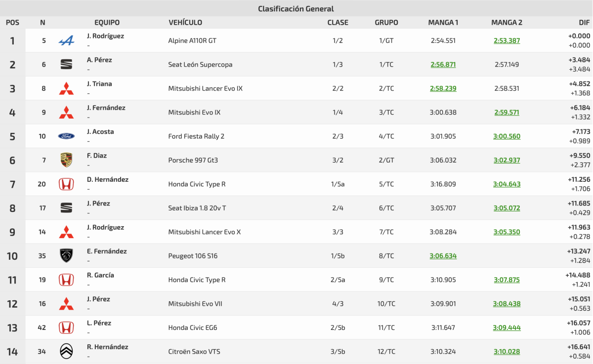
Task: Click the Porsche crest for F. Diaz
Action: tap(66, 160)
